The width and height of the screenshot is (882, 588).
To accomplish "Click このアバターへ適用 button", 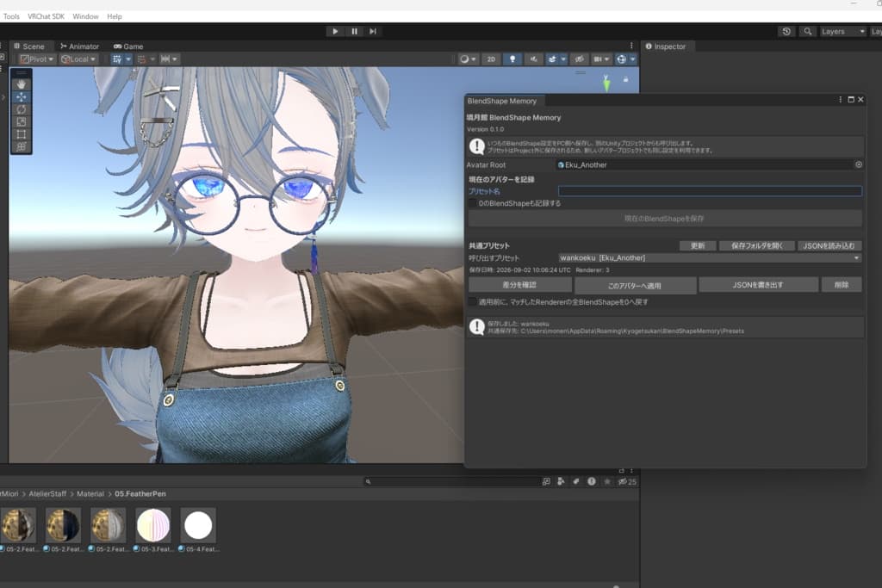I will [x=635, y=286].
